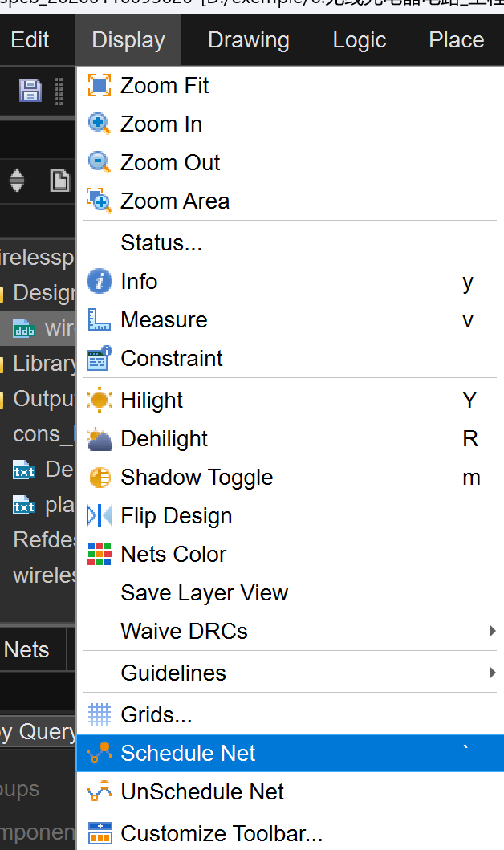Open the Constraint menu item
The image size is (504, 850).
click(171, 358)
